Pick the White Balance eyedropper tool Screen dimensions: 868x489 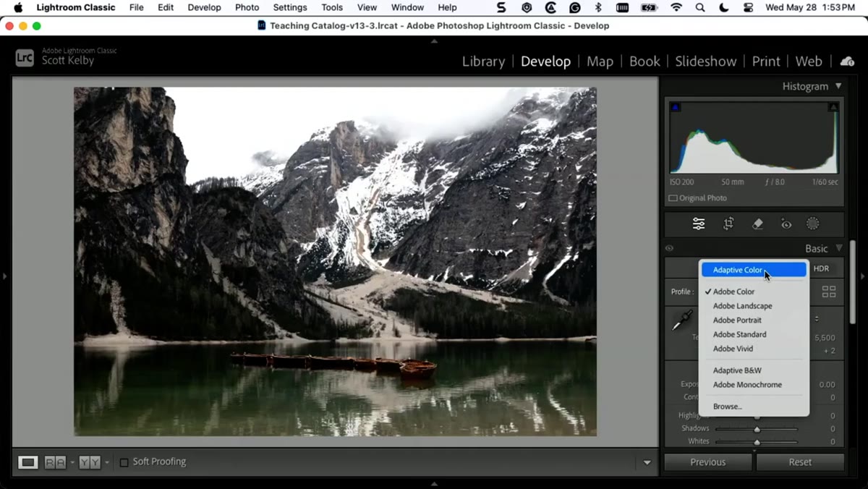(x=682, y=320)
